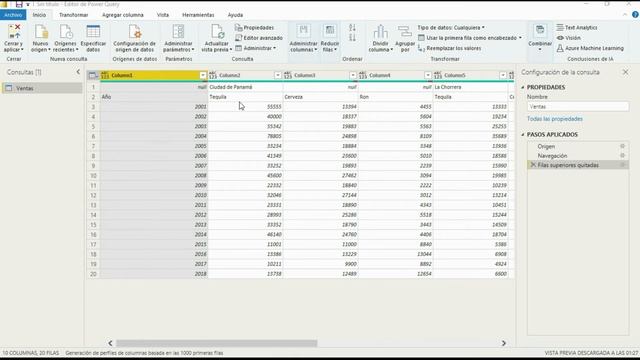640x360 pixels.
Task: Open Configuración de origen de datos
Action: point(134,38)
